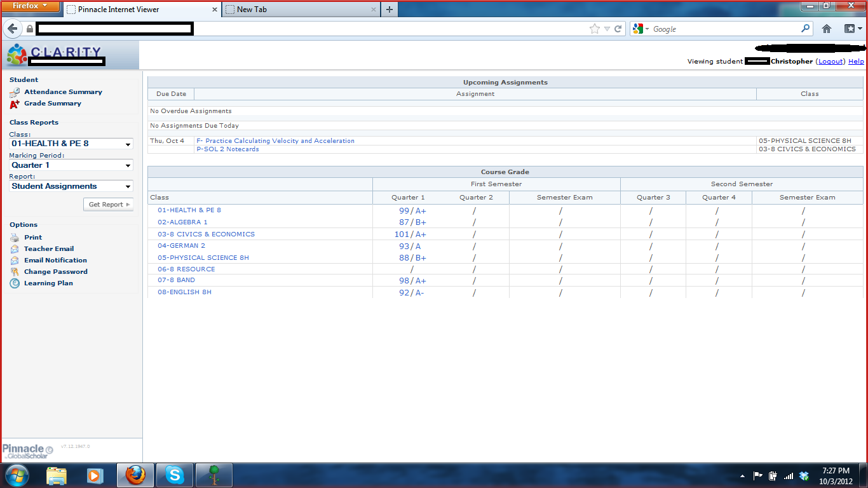
Task: Expand the Marking Period dropdown
Action: point(71,165)
